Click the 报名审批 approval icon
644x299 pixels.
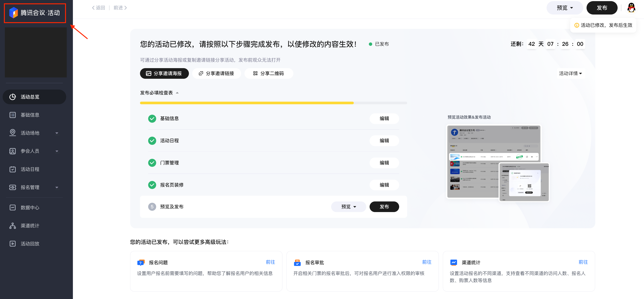point(297,263)
